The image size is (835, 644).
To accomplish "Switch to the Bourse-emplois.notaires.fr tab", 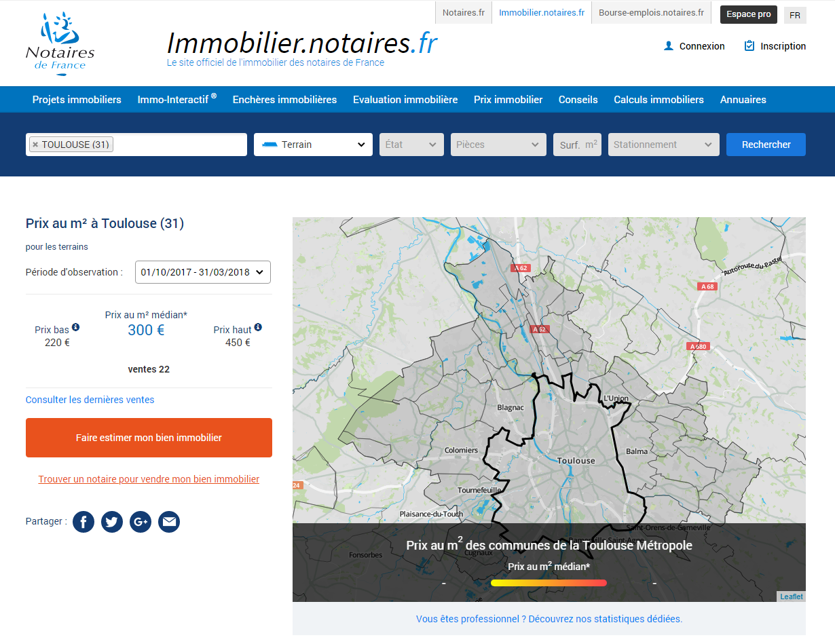I will (651, 13).
